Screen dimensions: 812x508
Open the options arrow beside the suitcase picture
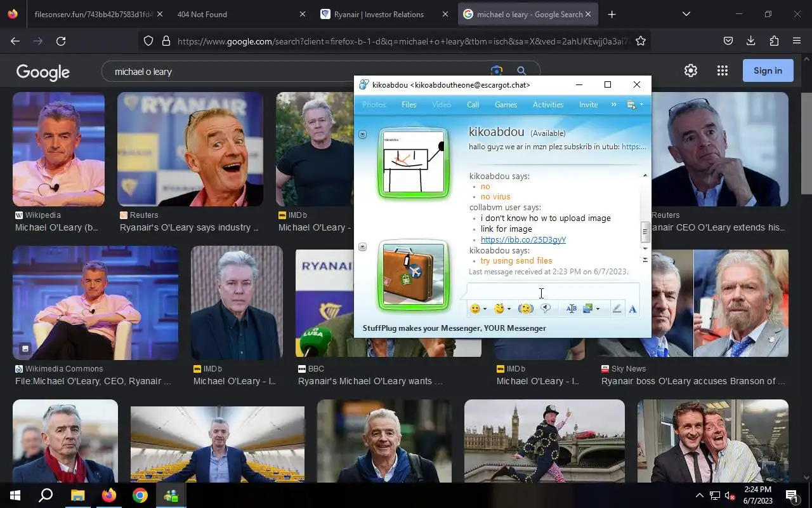363,247
